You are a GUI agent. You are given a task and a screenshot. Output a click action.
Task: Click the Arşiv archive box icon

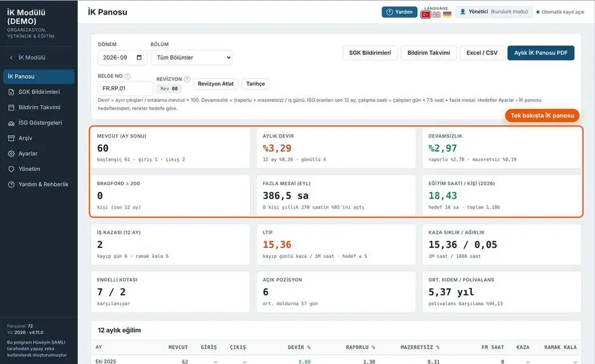coord(11,138)
